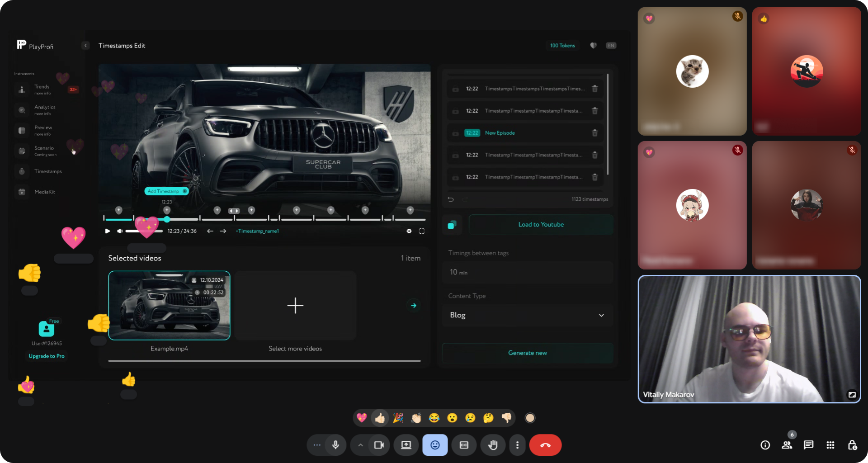Send the sparkling heart reaction

(362, 418)
